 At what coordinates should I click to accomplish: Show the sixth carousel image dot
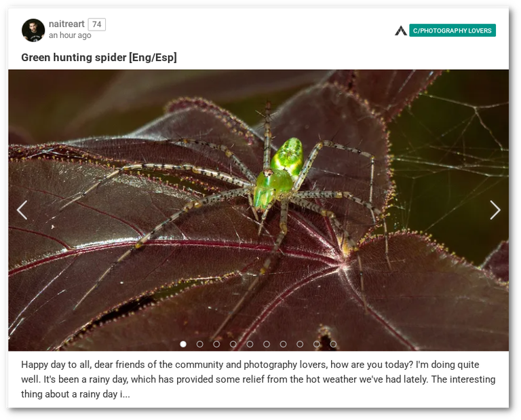click(267, 344)
